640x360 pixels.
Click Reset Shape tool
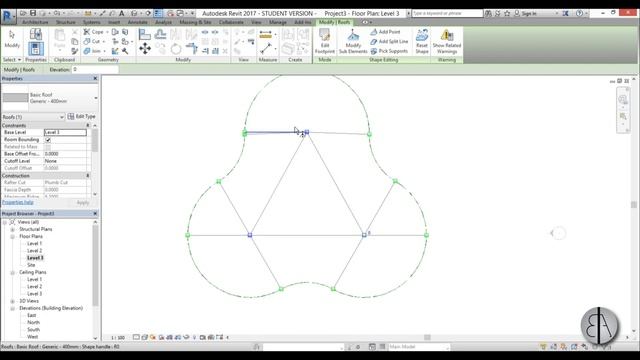point(422,41)
